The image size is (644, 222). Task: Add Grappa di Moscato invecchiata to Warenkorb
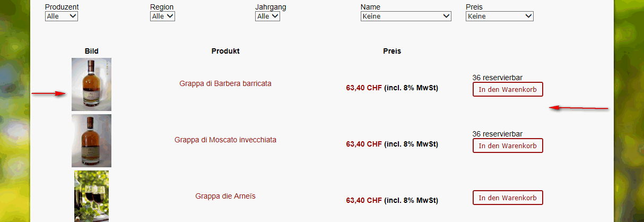[x=508, y=146]
